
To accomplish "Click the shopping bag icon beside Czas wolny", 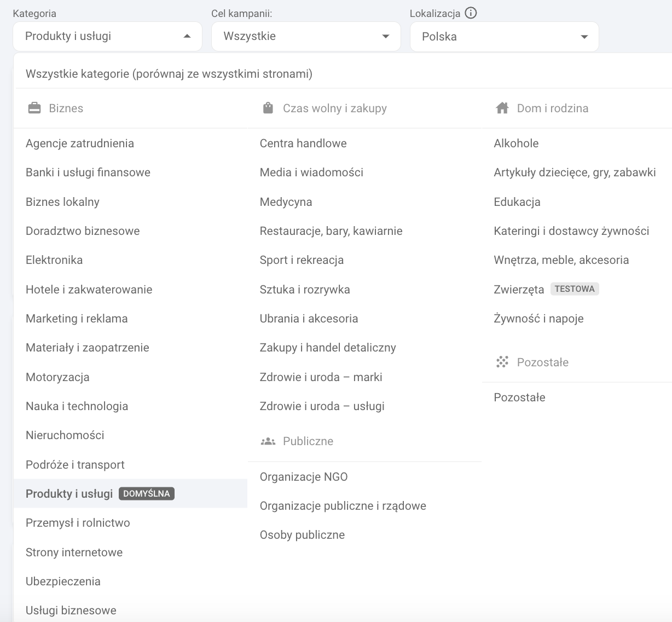I will pos(268,108).
